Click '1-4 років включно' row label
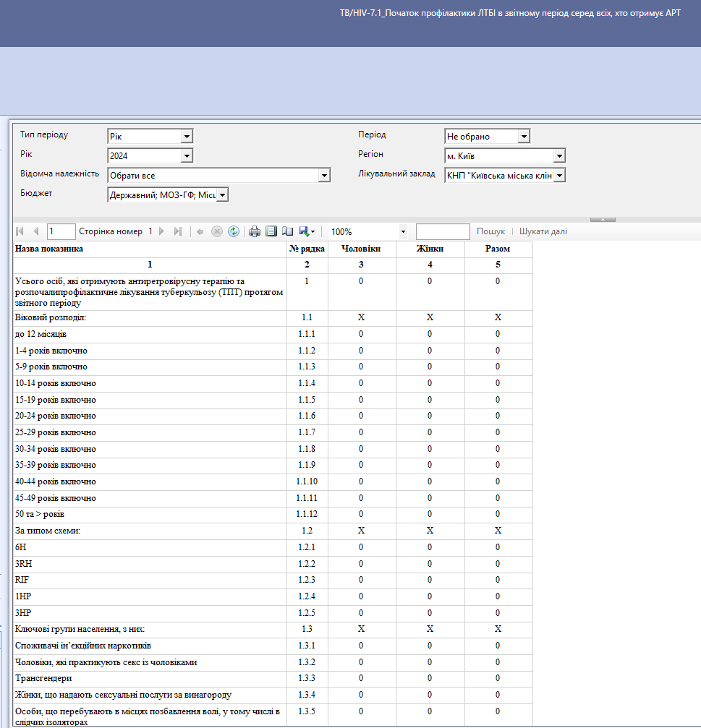Image resolution: width=701 pixels, height=728 pixels. [x=51, y=351]
